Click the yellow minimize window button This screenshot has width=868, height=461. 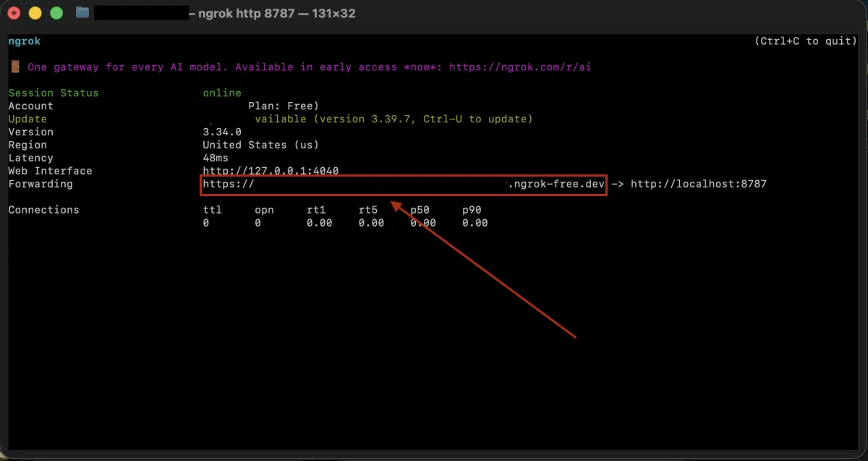(x=35, y=13)
